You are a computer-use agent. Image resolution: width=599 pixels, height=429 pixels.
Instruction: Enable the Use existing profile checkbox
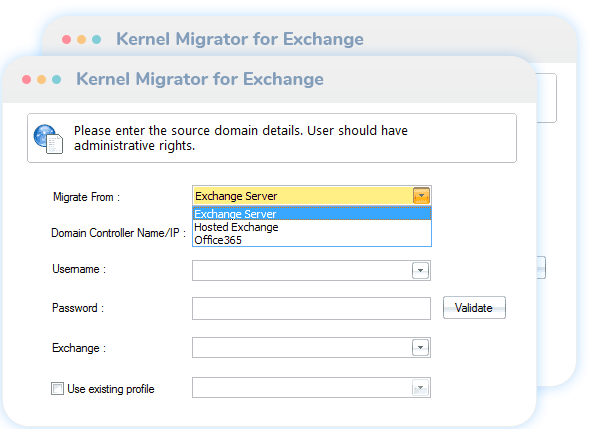coord(57,389)
